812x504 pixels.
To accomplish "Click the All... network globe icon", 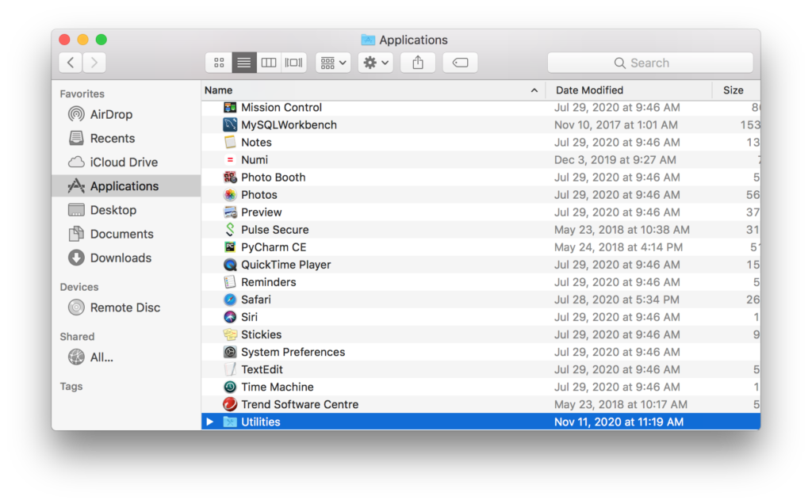I will click(76, 357).
